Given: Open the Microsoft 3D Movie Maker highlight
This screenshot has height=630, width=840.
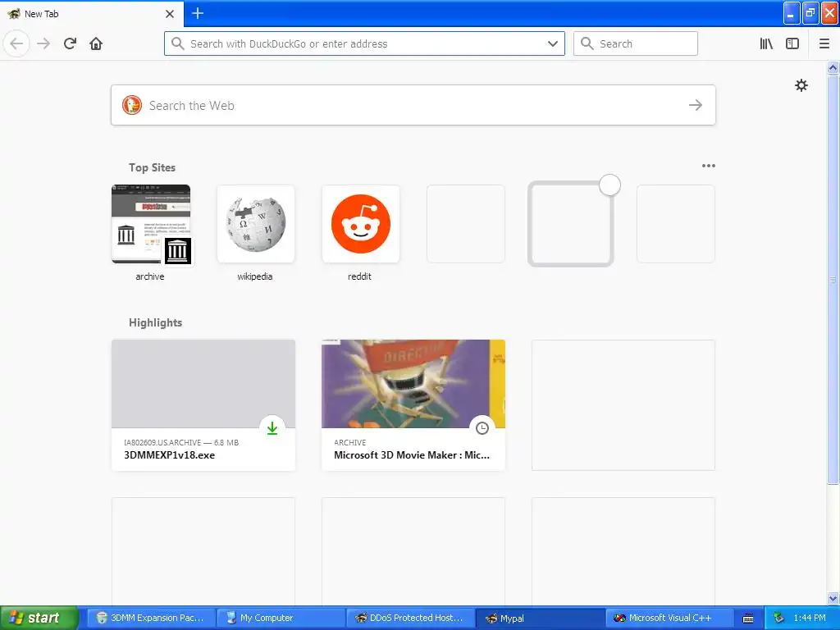Looking at the screenshot, I should (413, 405).
